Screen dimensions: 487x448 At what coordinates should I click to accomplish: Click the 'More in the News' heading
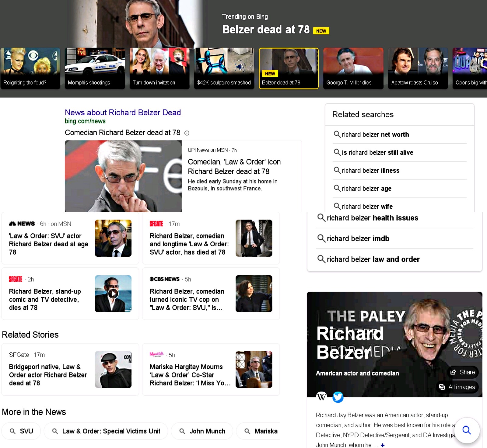(34, 412)
